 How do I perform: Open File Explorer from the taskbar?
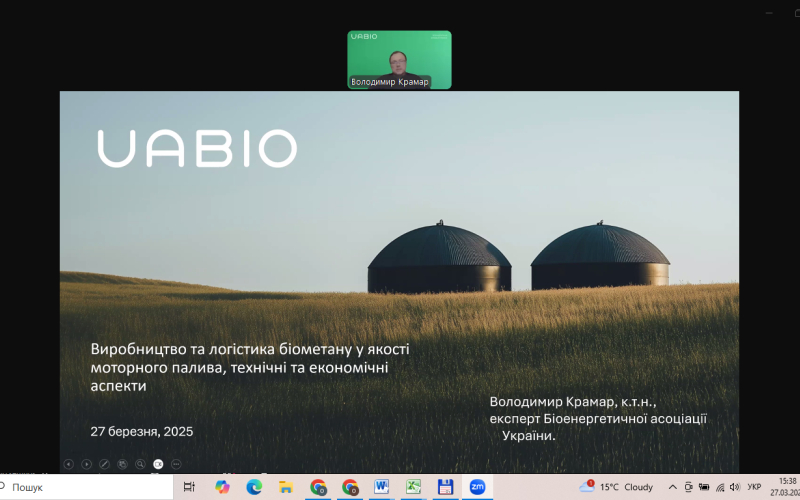click(286, 487)
